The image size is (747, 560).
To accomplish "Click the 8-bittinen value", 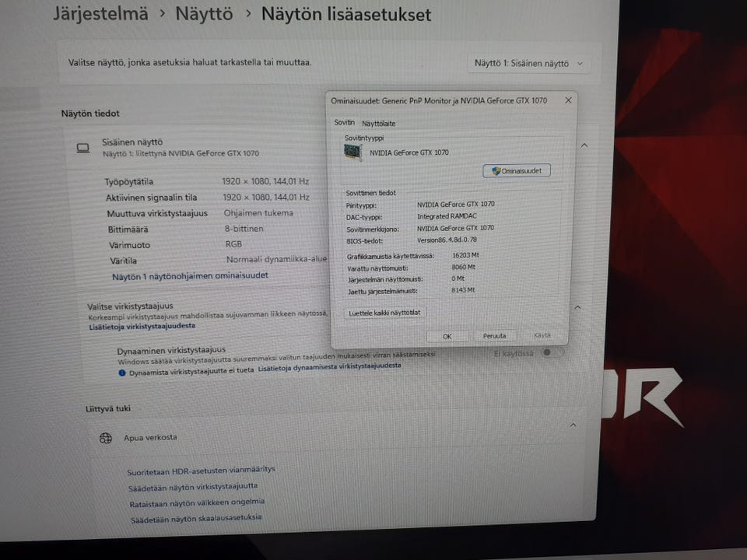I will 244,229.
